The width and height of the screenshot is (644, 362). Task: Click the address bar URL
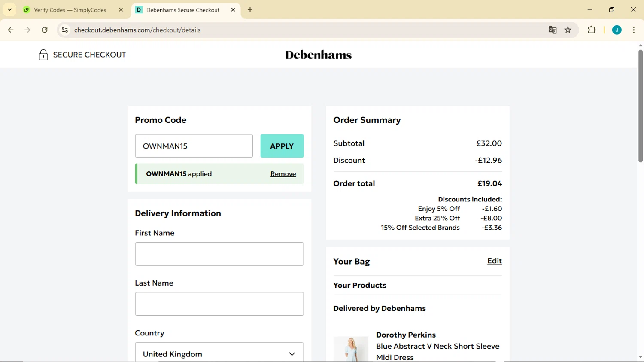tap(137, 30)
